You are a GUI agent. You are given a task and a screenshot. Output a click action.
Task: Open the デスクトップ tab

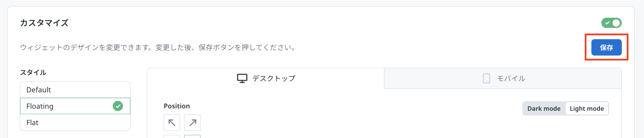[x=266, y=78]
